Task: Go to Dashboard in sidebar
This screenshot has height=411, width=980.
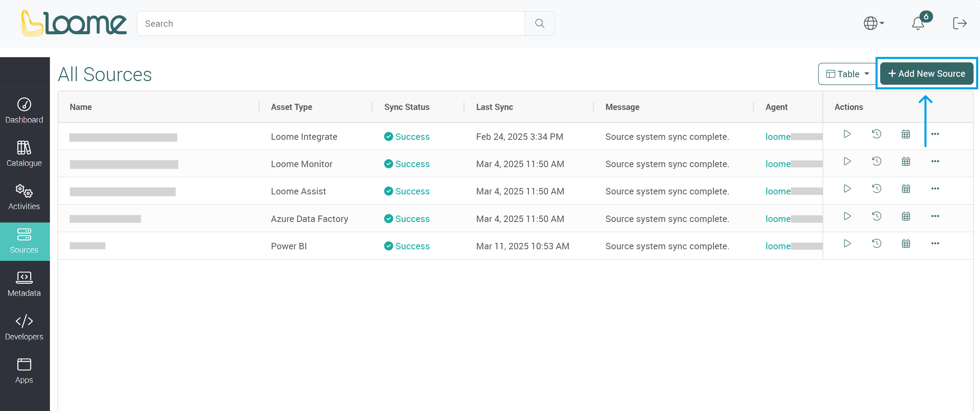Action: pos(24,110)
